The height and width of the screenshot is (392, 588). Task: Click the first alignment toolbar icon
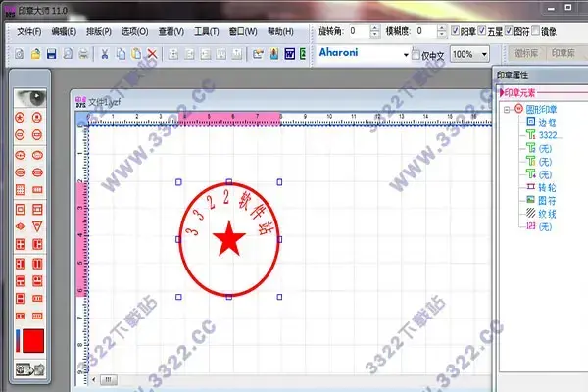173,54
